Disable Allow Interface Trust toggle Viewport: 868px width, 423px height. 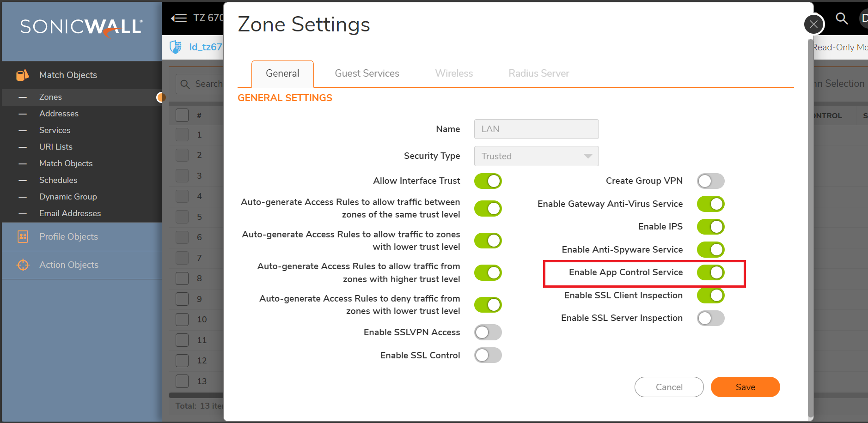tap(488, 181)
